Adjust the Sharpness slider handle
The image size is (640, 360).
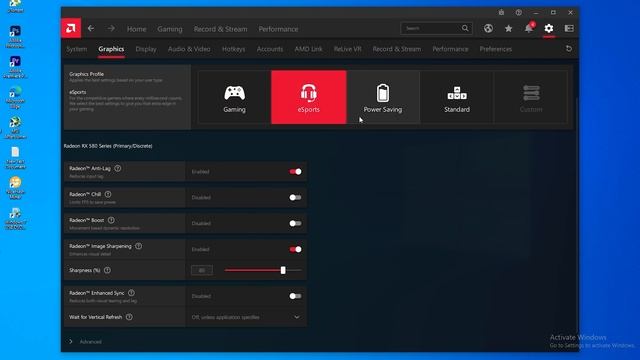point(283,270)
